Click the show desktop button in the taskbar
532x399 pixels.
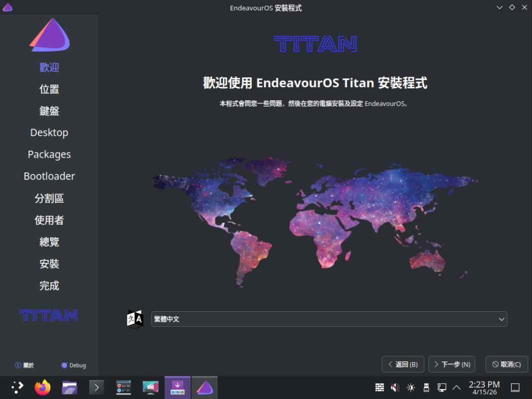tap(516, 388)
